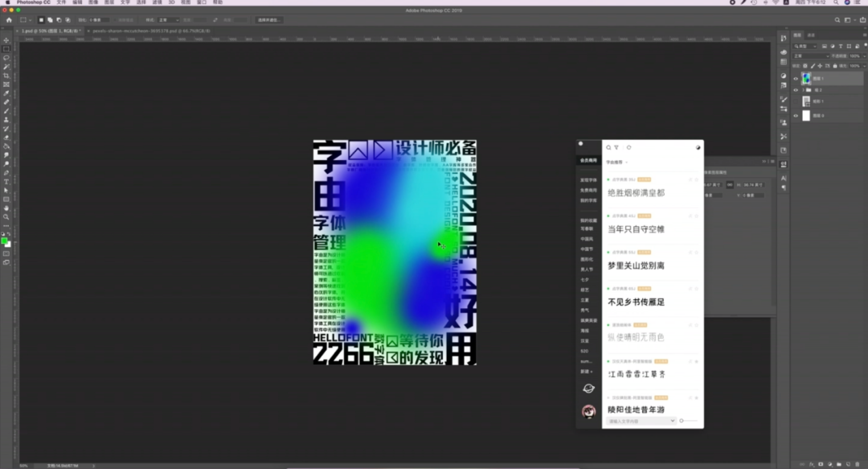
Task: Click the Share icon at top right
Action: [x=862, y=20]
